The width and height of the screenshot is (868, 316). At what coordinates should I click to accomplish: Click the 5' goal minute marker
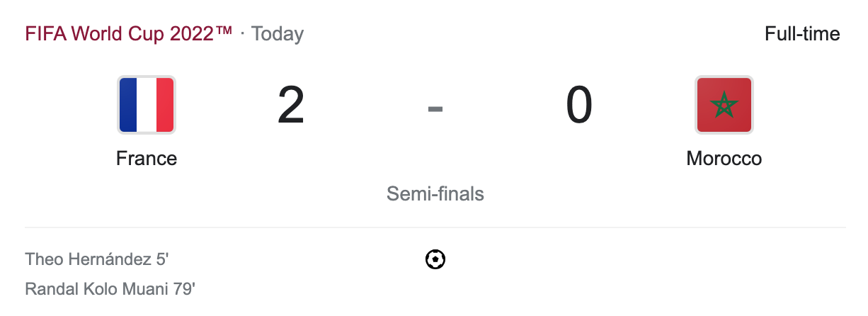click(x=162, y=259)
